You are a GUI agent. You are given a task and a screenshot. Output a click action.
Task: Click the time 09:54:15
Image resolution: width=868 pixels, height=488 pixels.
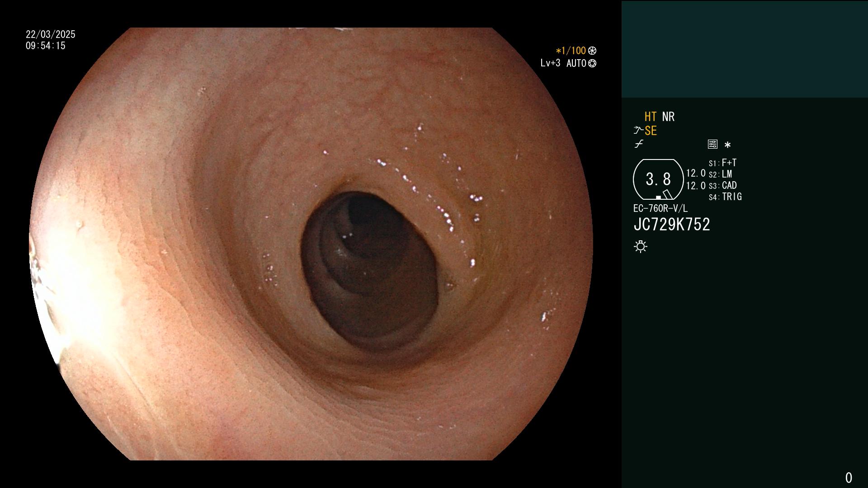[x=46, y=46]
